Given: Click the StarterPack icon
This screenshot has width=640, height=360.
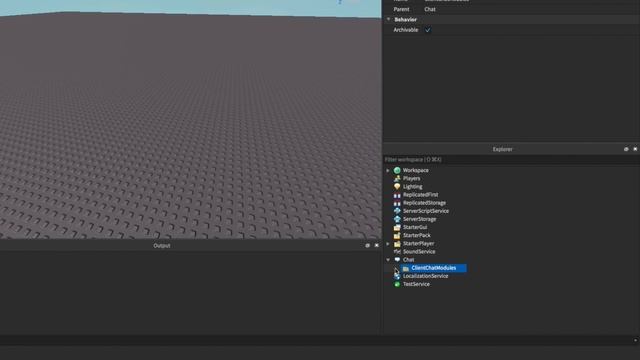Looking at the screenshot, I should pos(397,236).
